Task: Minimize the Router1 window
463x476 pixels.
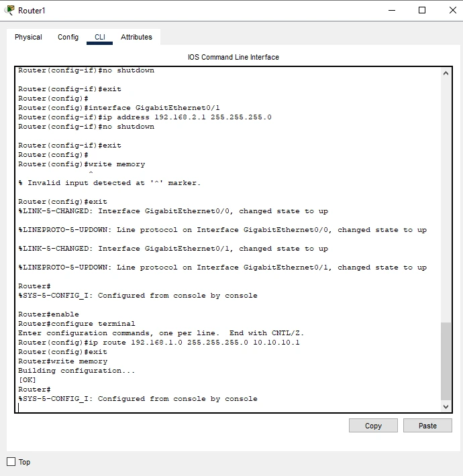Action: tap(392, 10)
